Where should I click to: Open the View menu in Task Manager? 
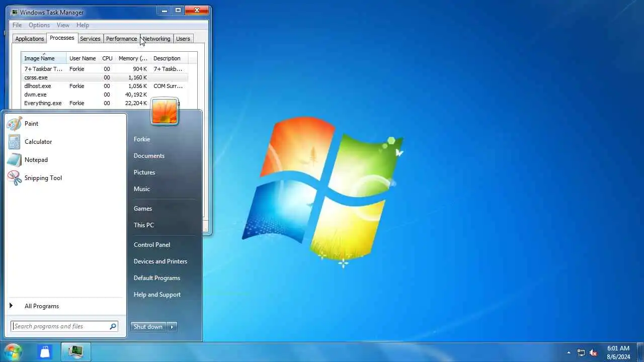tap(63, 25)
